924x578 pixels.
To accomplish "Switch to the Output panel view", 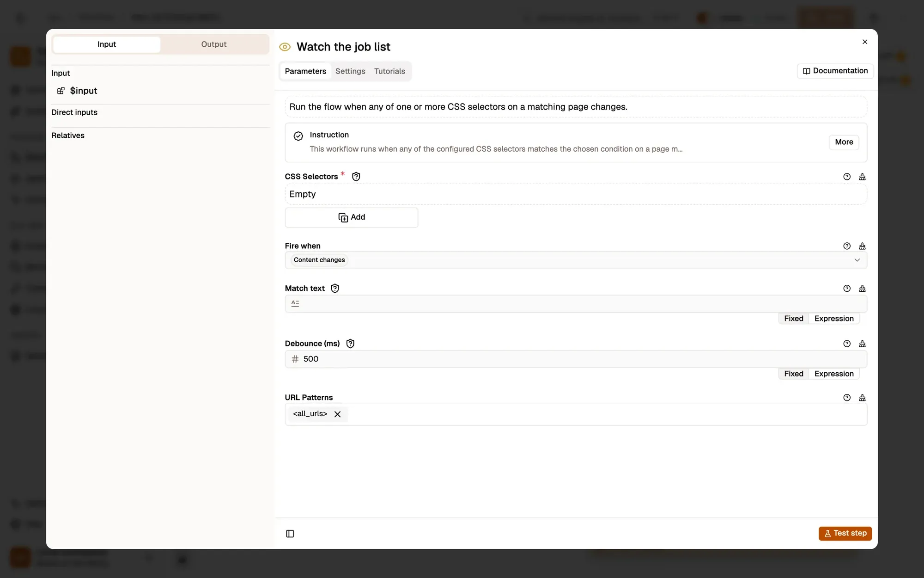I will pyautogui.click(x=214, y=44).
